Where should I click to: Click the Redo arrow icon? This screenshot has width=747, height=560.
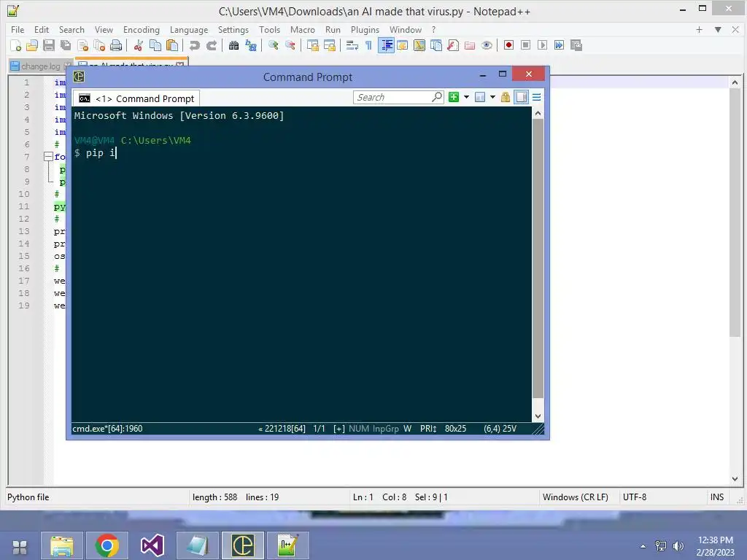pos(212,45)
